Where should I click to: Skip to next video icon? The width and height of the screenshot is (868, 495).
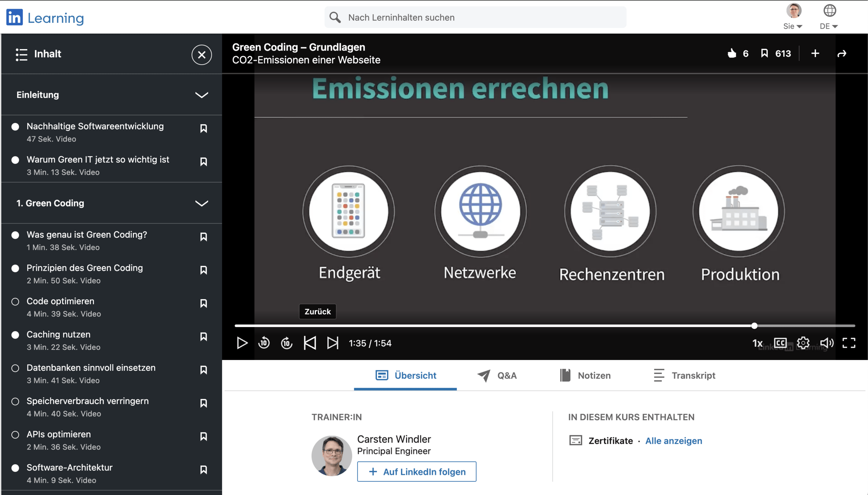[x=333, y=343]
